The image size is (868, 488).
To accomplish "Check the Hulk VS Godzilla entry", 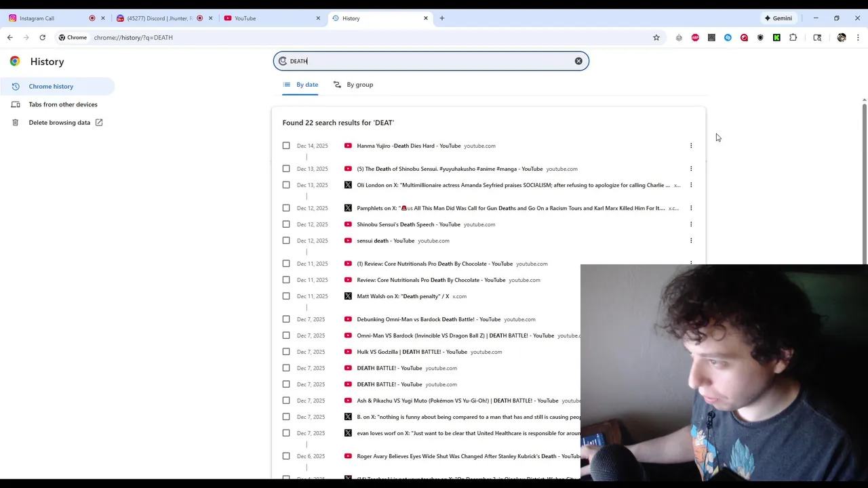I will [x=286, y=352].
